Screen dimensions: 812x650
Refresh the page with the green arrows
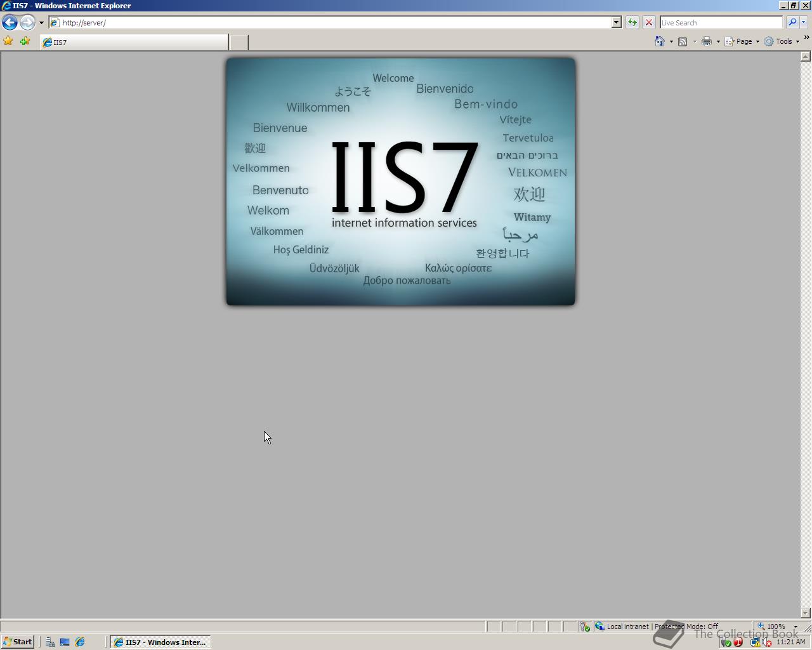coord(632,22)
